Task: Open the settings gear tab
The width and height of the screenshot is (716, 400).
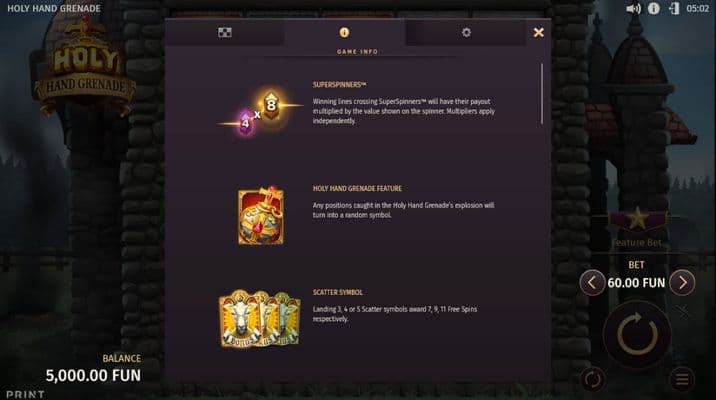Action: 466,32
